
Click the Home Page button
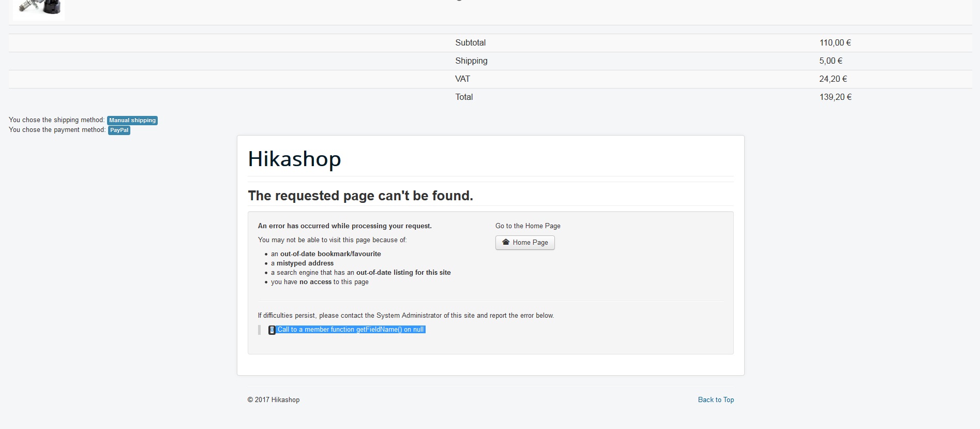pyautogui.click(x=525, y=243)
